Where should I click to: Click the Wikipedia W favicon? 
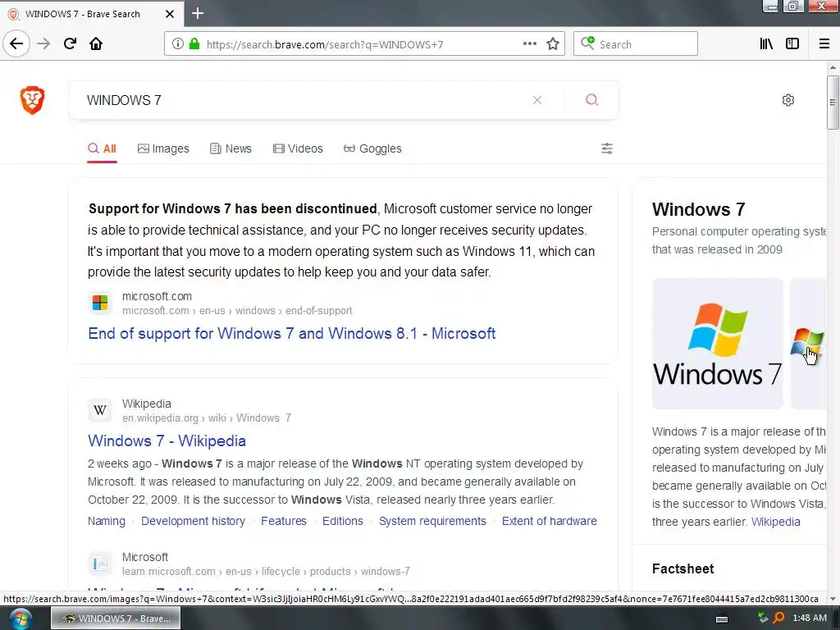100,410
